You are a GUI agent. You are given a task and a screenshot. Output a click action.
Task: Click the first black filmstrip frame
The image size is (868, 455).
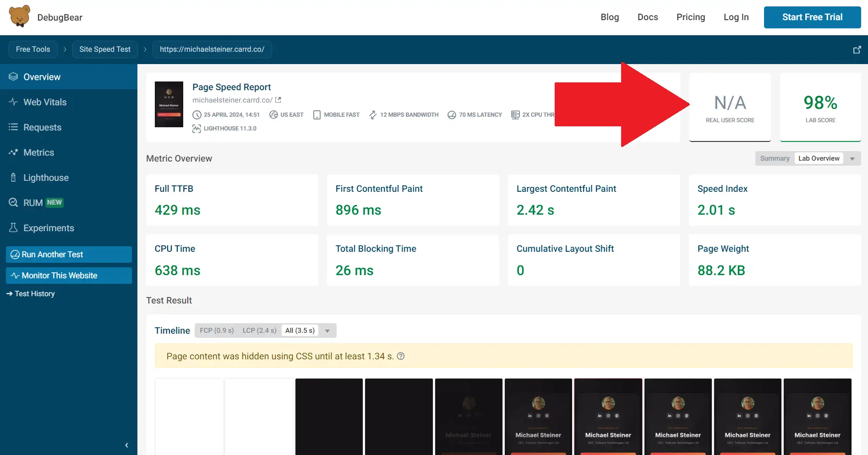(x=329, y=417)
